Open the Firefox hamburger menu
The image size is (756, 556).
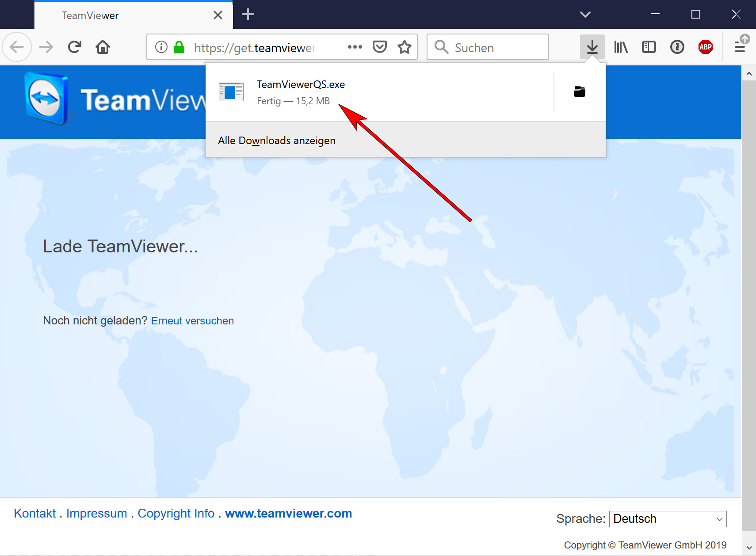[x=740, y=47]
